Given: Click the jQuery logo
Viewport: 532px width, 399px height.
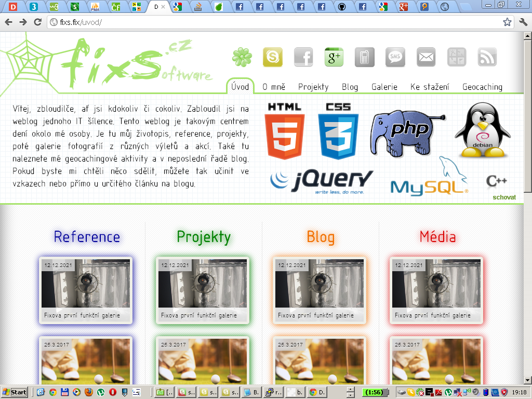Looking at the screenshot, I should pos(322,181).
